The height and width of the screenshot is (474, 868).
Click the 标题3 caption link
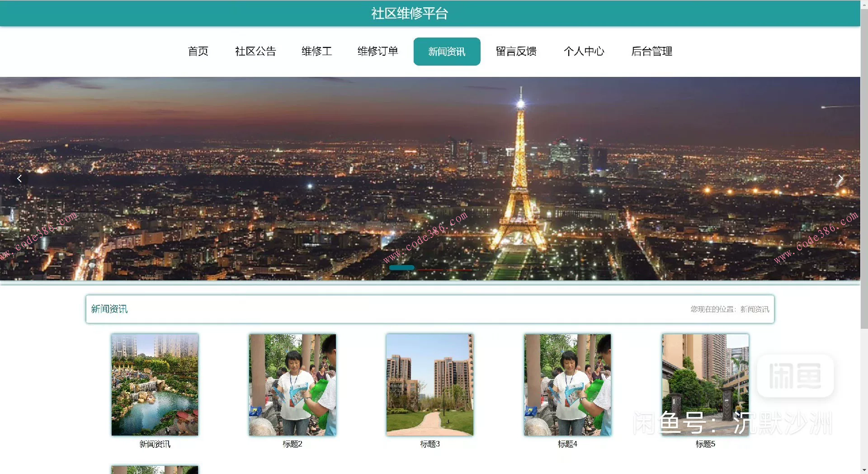point(430,444)
